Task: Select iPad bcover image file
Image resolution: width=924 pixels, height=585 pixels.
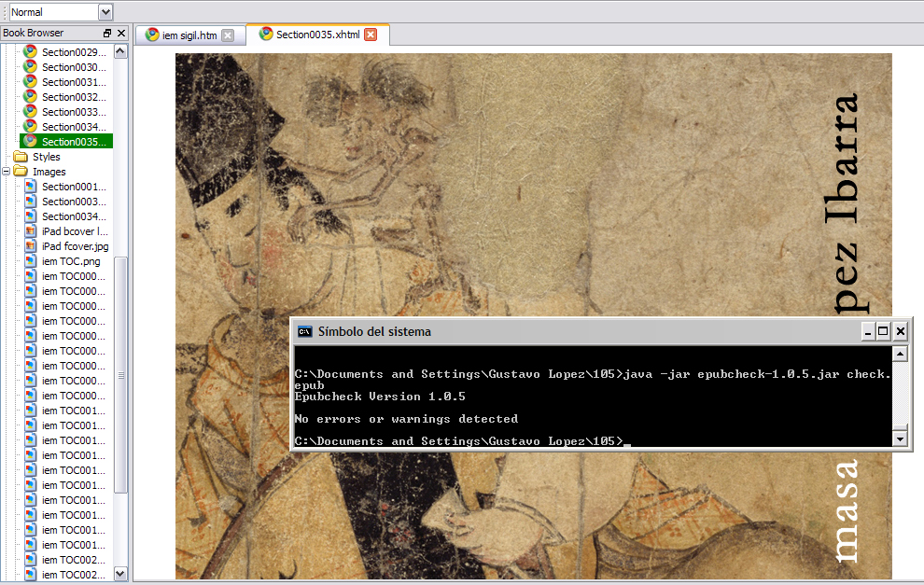Action: 75,231
